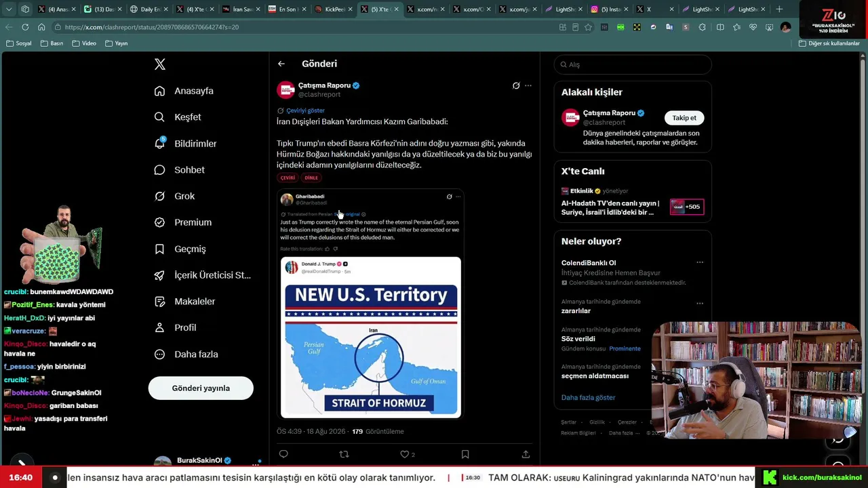
Task: Expand Daha fazla menu in sidebar
Action: [186, 354]
